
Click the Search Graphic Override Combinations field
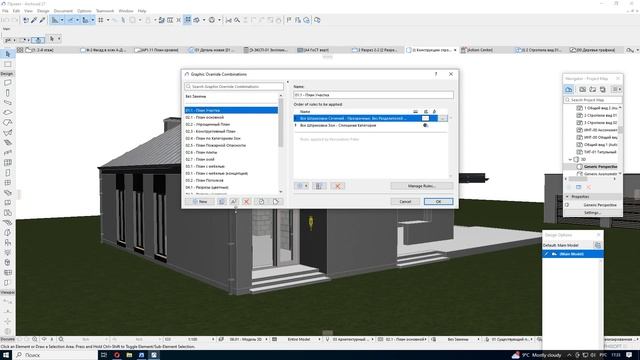pos(233,87)
